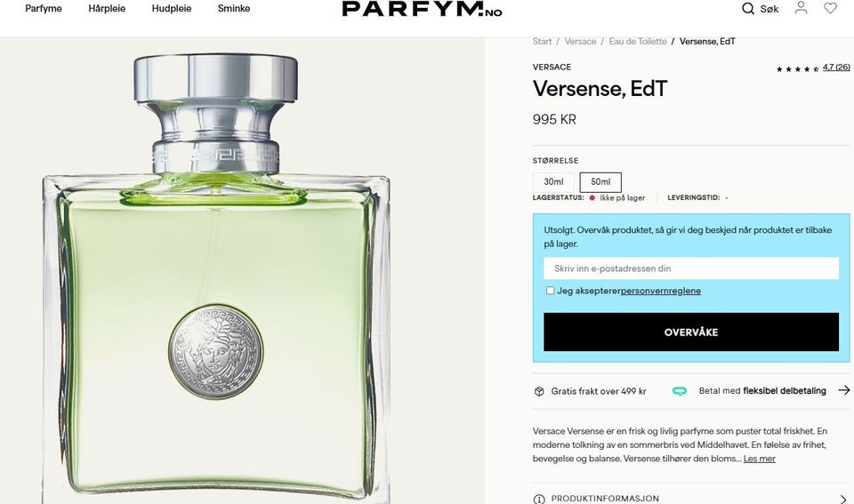Viewport: 854px width, 504px height.
Task: Click the Overvåke button
Action: pos(691,332)
